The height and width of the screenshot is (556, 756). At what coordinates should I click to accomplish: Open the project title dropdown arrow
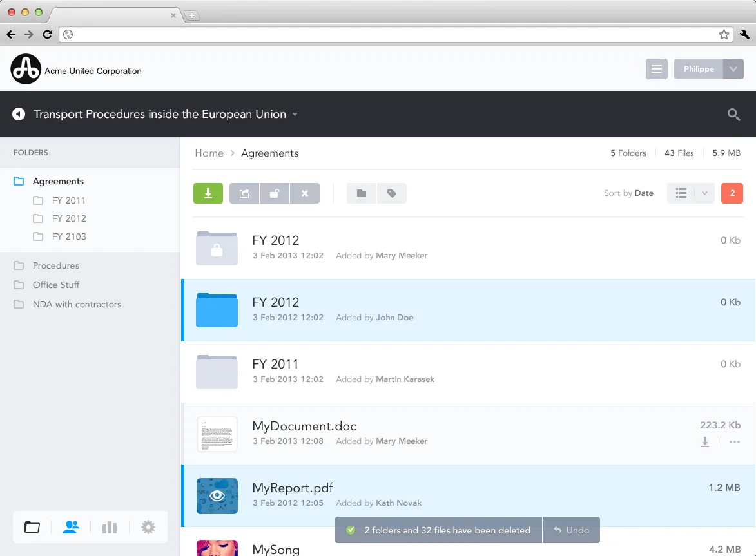click(x=295, y=115)
